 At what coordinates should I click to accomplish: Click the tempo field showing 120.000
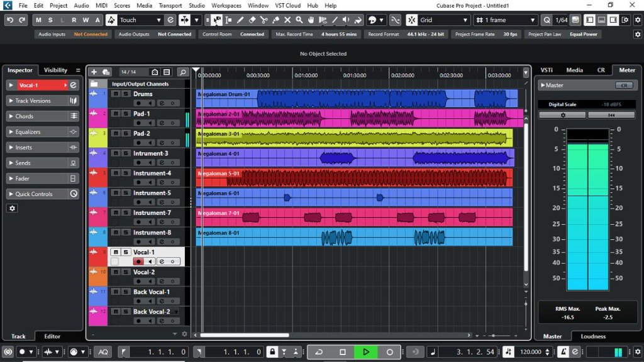pos(531,352)
